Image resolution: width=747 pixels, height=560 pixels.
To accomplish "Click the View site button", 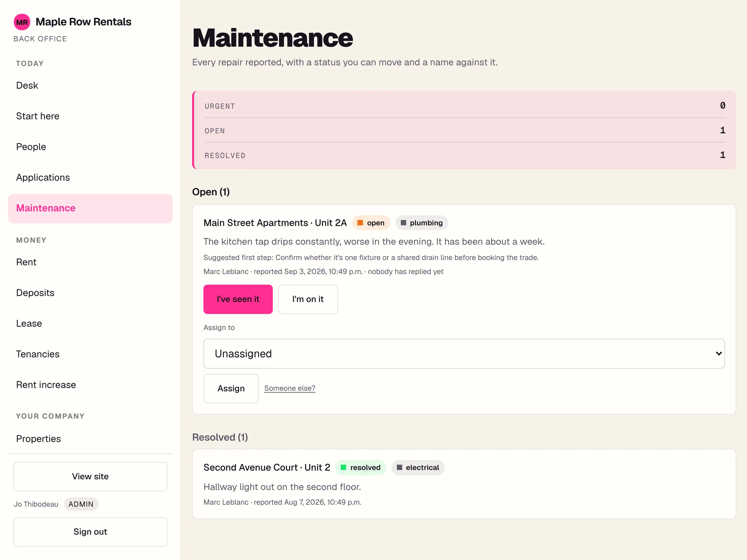I will [x=90, y=477].
